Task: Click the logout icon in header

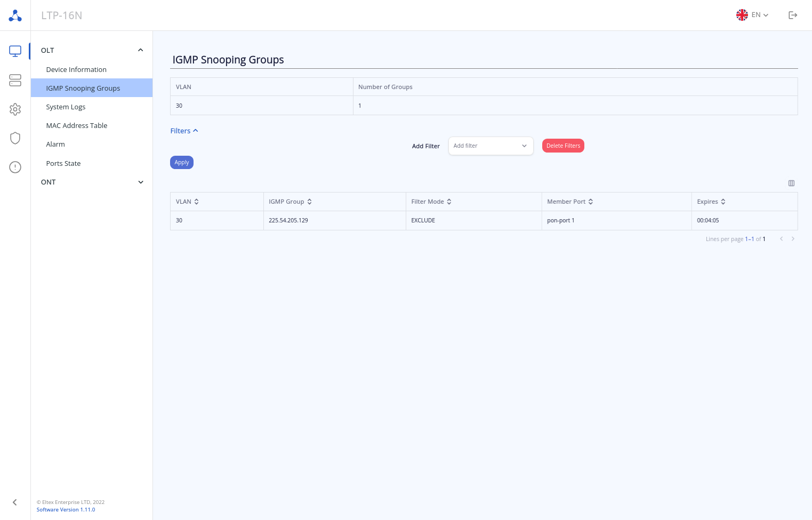Action: click(x=793, y=15)
